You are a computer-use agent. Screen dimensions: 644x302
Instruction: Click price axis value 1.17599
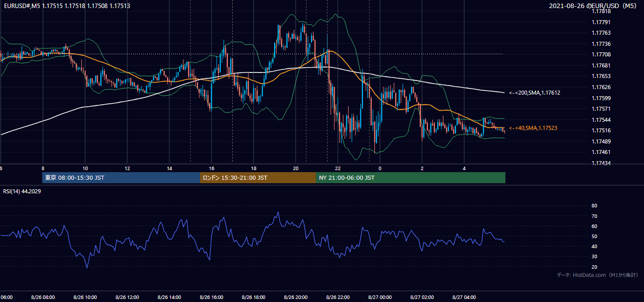pos(601,98)
